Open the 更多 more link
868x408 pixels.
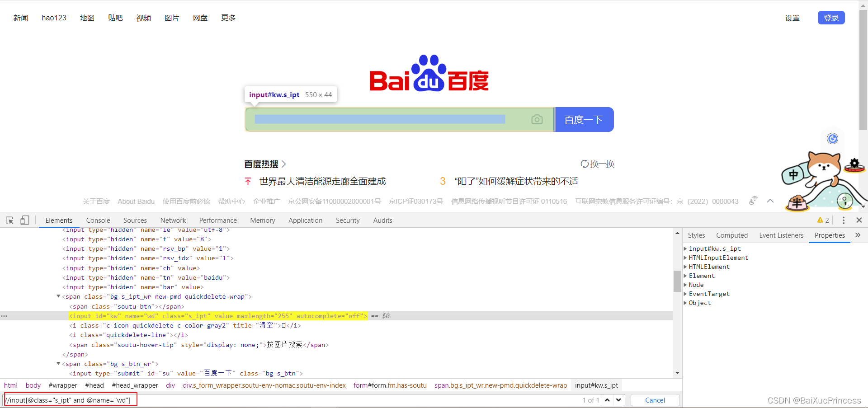228,18
